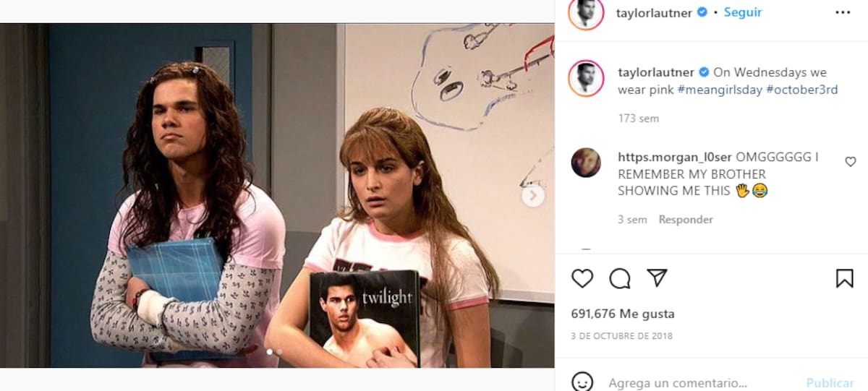
Task: Open https.morgan_l0ser username link
Action: tap(675, 157)
